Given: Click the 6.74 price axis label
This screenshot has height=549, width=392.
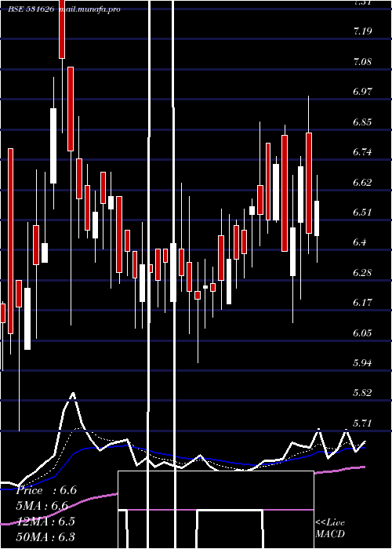Looking at the screenshot, I should coord(362,152).
